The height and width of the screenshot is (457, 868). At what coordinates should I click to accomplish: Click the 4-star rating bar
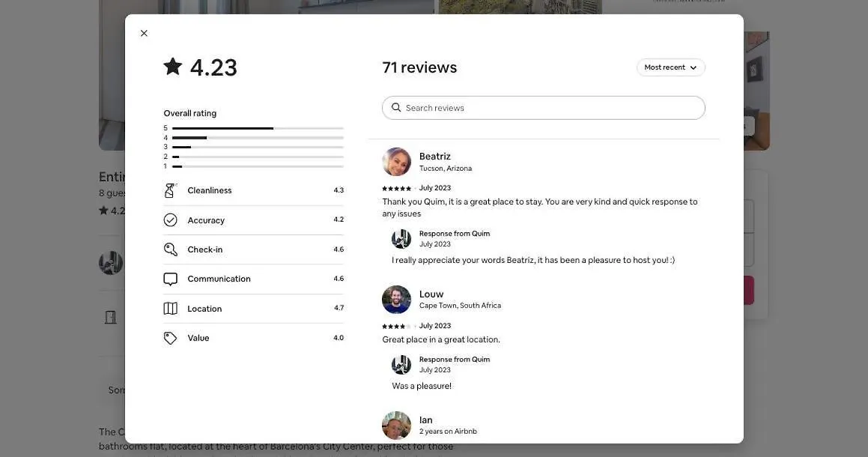coord(258,137)
